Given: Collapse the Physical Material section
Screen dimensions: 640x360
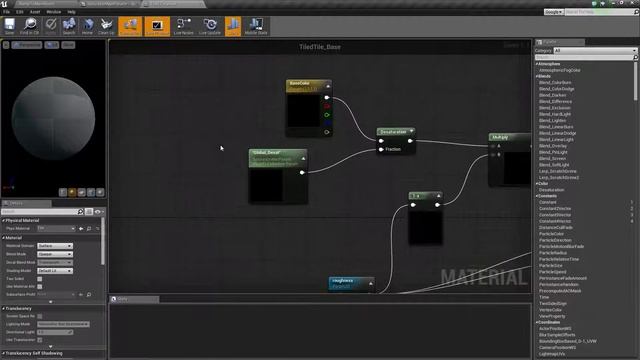Looking at the screenshot, I should [3, 220].
